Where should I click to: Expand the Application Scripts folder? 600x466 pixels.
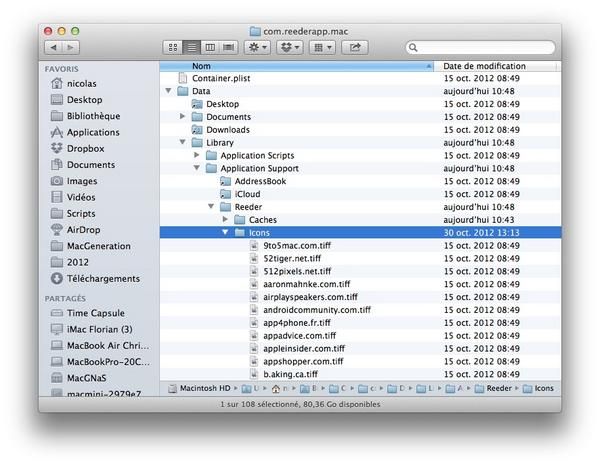click(198, 156)
